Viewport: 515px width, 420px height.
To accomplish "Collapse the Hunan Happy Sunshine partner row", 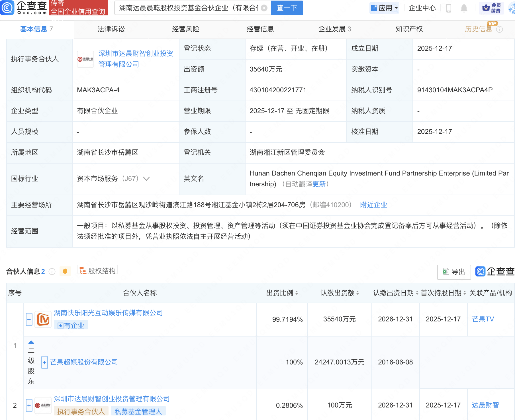I will (x=29, y=319).
